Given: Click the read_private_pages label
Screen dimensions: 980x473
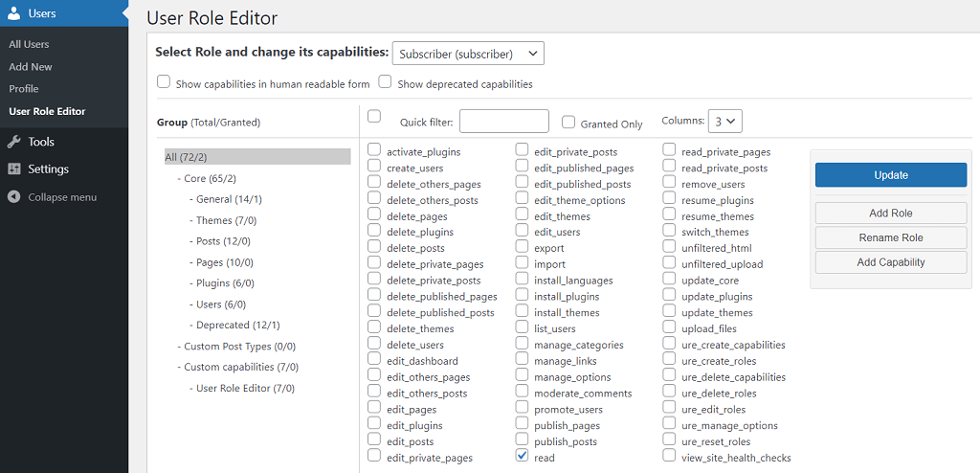Looking at the screenshot, I should [726, 152].
